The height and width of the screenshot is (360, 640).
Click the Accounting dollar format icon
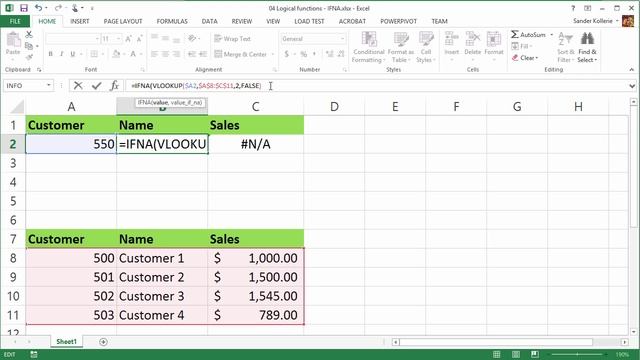[x=287, y=54]
